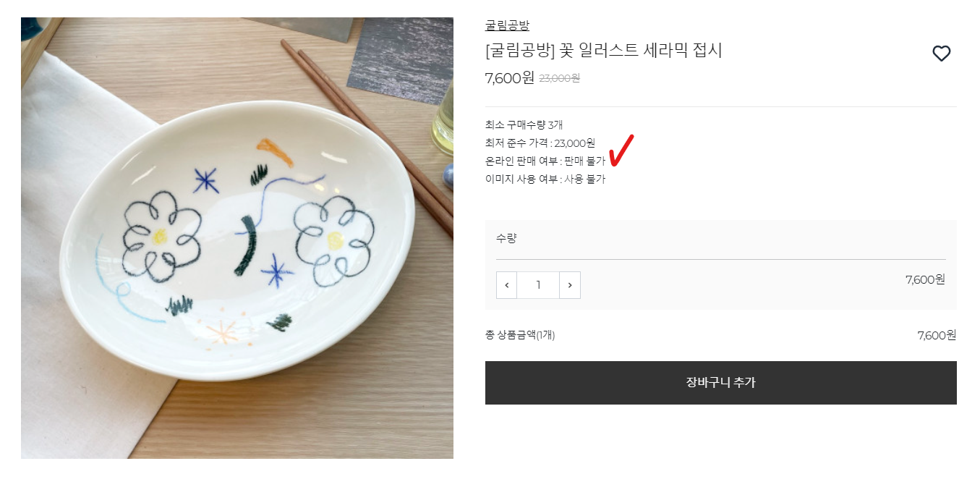The width and height of the screenshot is (980, 482).
Task: Click the 총 상품금액(1개) label
Action: [520, 334]
